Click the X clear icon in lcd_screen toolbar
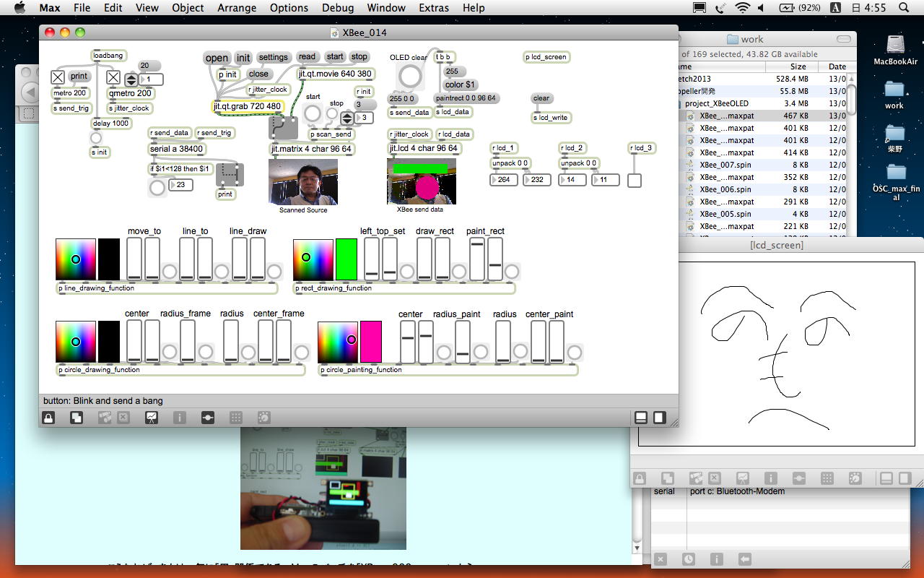The image size is (924, 578). click(x=715, y=478)
